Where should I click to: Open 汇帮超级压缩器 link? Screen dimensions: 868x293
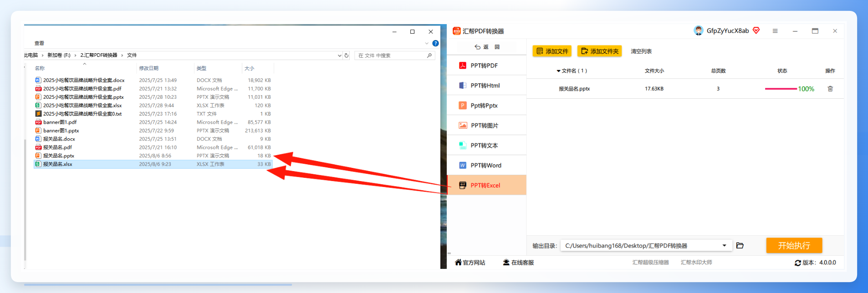click(x=650, y=263)
